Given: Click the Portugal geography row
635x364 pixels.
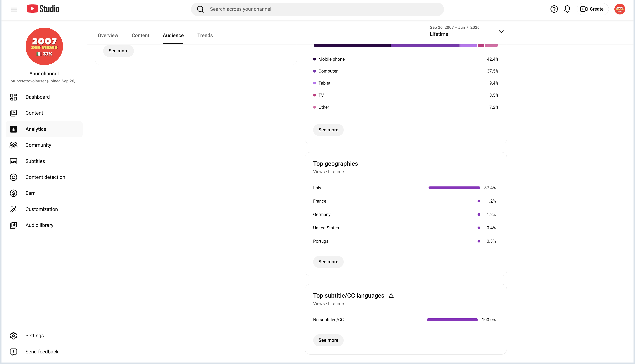Looking at the screenshot, I should 404,241.
